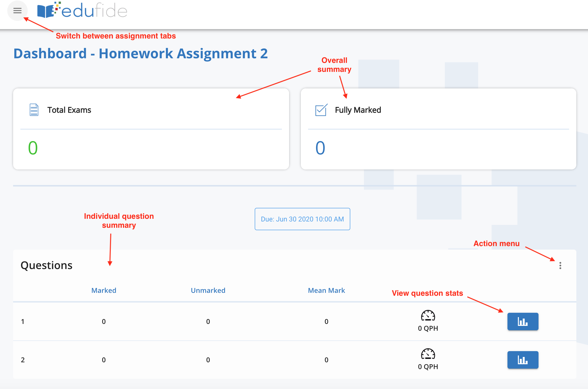View question stats for question 1

523,321
